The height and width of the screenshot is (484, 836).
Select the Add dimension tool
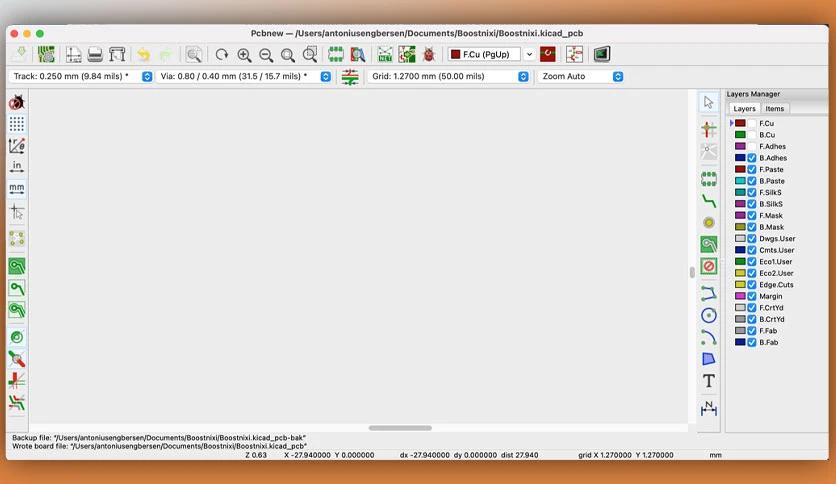709,408
